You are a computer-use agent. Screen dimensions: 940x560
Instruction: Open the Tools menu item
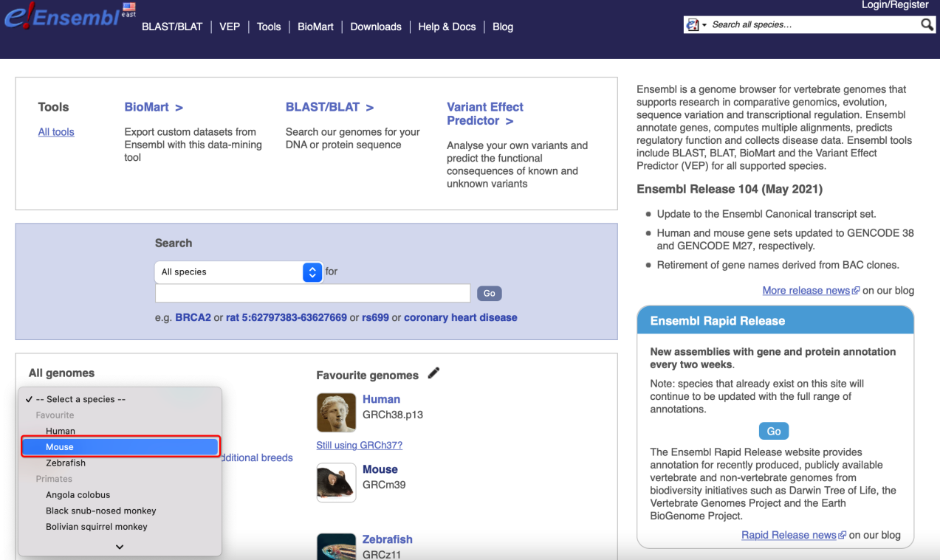[269, 27]
